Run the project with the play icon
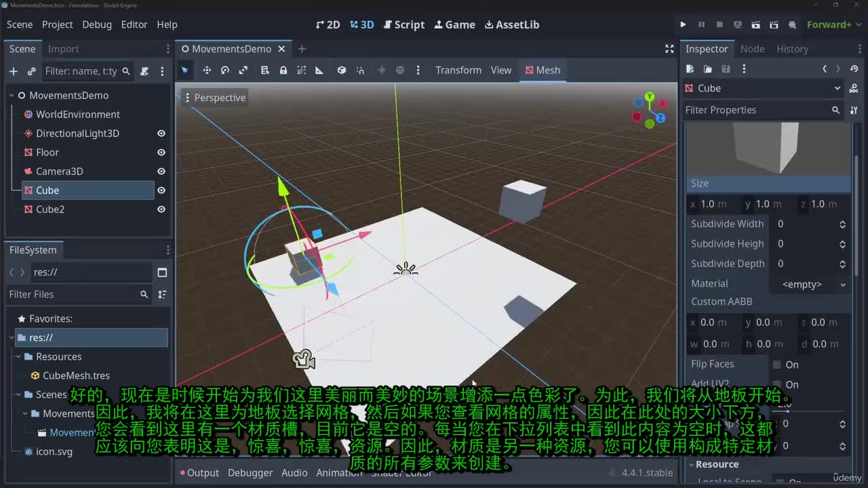The image size is (868, 488). 683,24
